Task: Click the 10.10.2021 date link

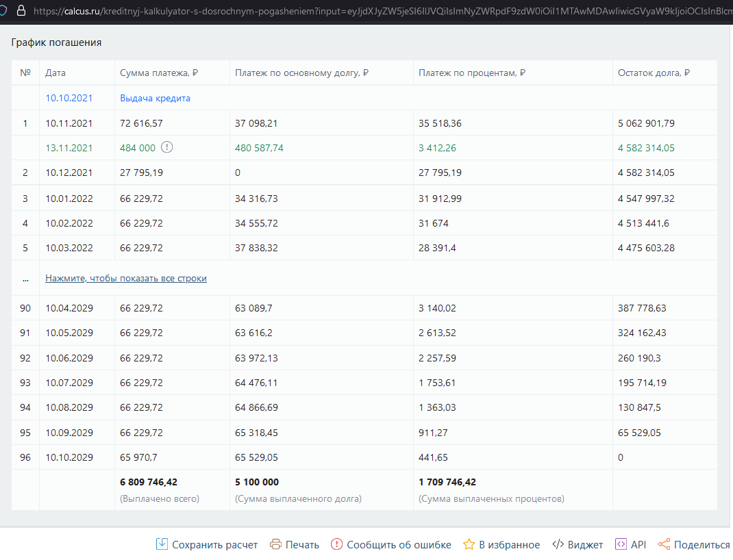Action: pos(69,98)
